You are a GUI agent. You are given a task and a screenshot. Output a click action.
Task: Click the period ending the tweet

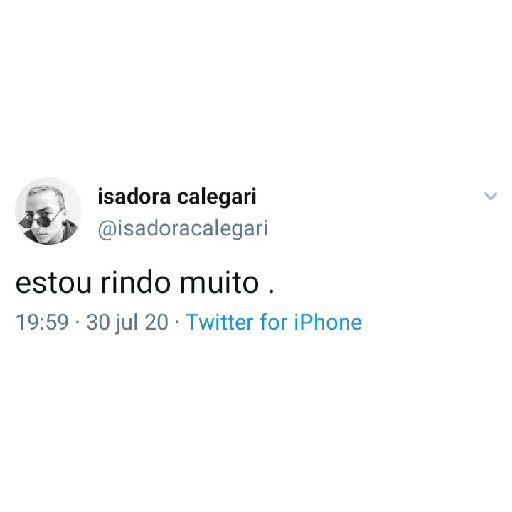tap(271, 292)
